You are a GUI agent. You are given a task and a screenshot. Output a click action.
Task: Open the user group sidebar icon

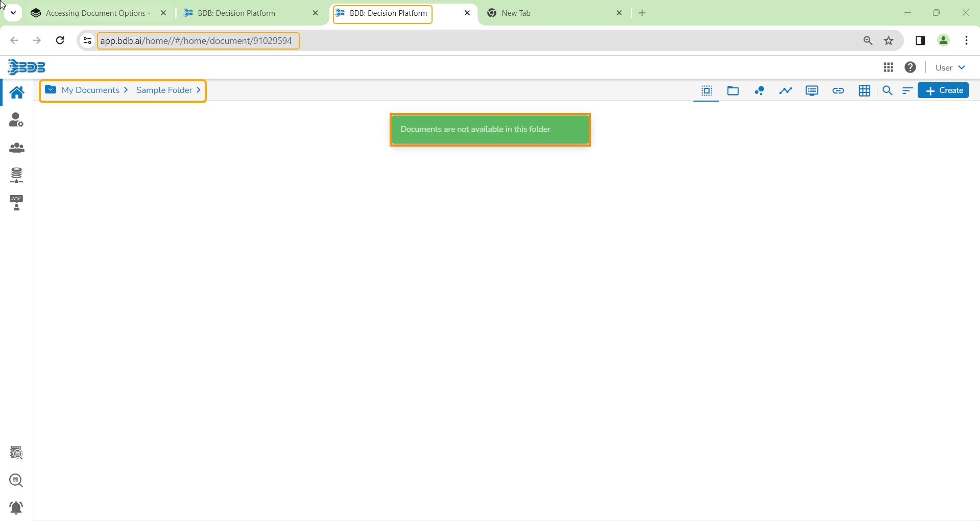(16, 148)
